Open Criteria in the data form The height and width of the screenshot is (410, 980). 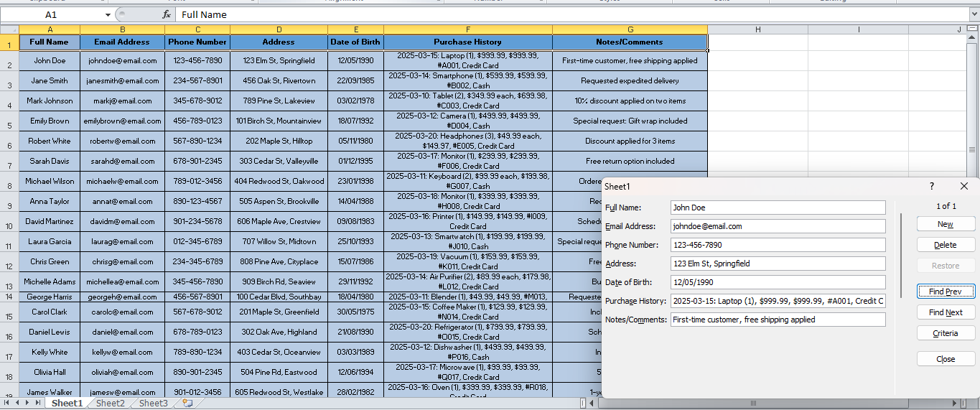[946, 333]
